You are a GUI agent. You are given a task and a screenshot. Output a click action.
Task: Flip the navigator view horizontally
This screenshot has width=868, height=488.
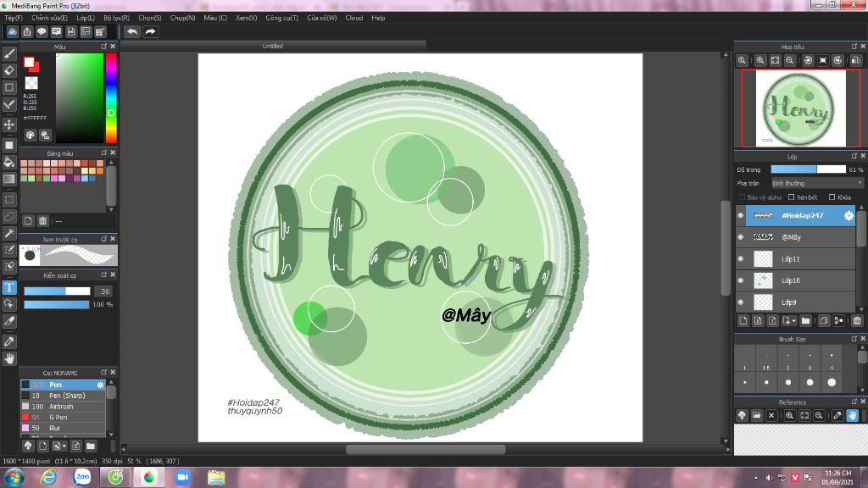tap(856, 60)
